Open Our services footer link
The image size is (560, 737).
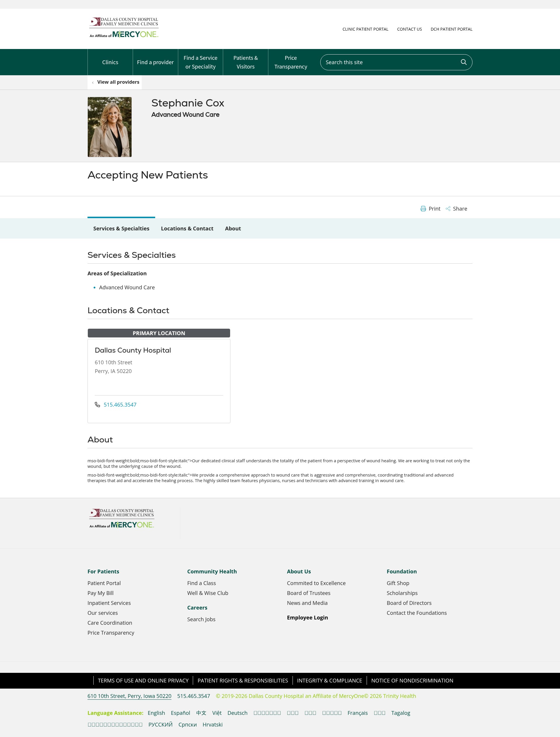click(x=103, y=613)
